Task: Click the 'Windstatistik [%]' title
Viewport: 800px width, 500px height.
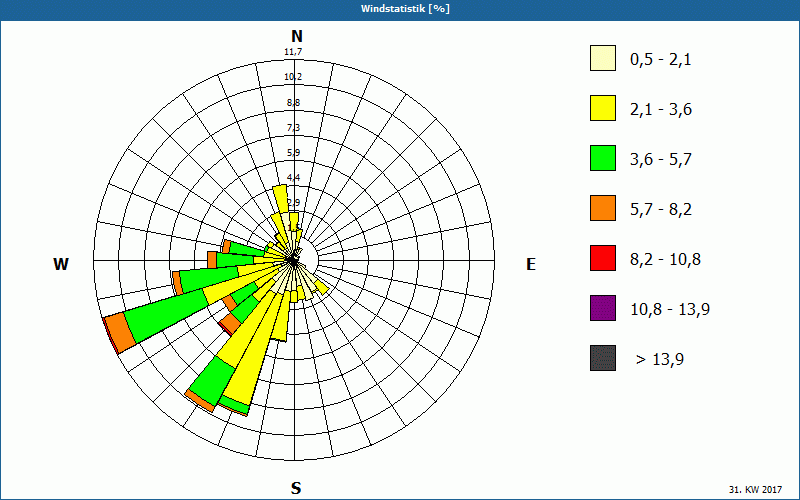Action: pos(405,9)
